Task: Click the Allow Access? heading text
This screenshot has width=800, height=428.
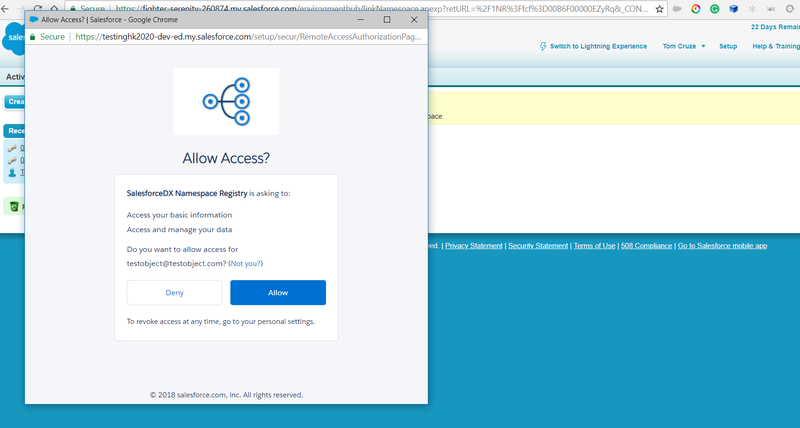Action: pyautogui.click(x=226, y=158)
